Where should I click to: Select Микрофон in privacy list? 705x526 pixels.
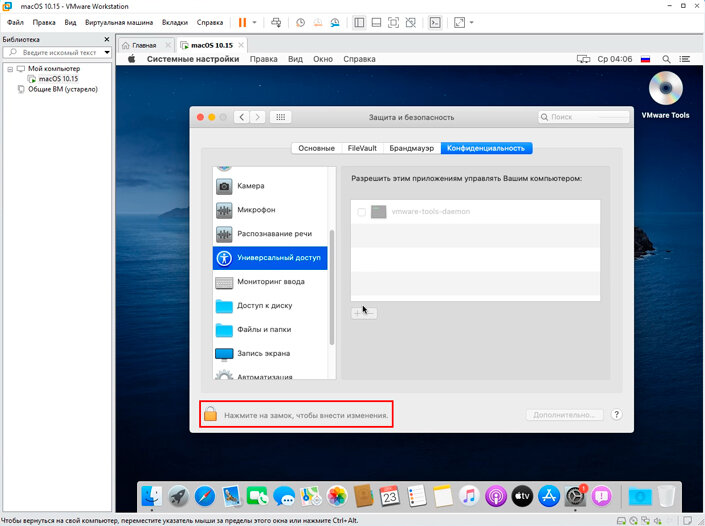270,210
